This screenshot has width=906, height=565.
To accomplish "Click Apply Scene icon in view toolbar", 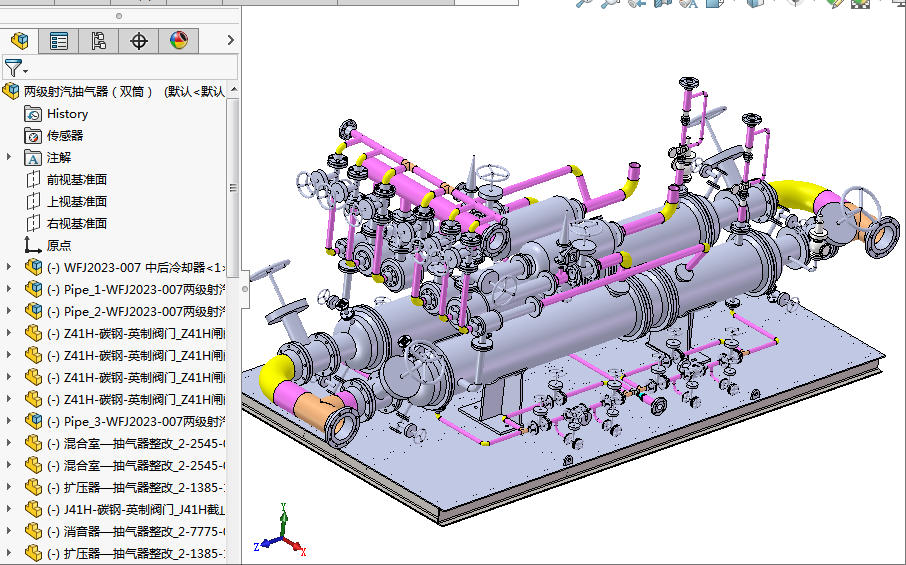I will (x=860, y=3).
